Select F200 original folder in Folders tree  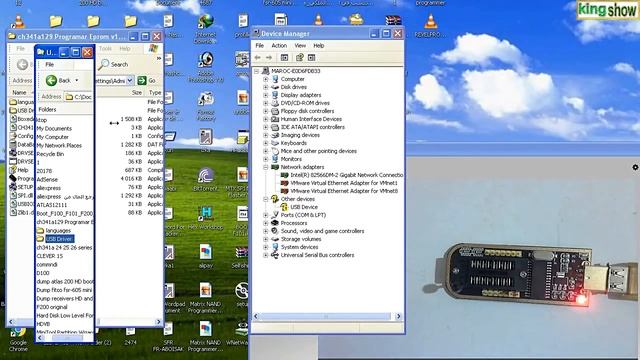click(x=52, y=307)
